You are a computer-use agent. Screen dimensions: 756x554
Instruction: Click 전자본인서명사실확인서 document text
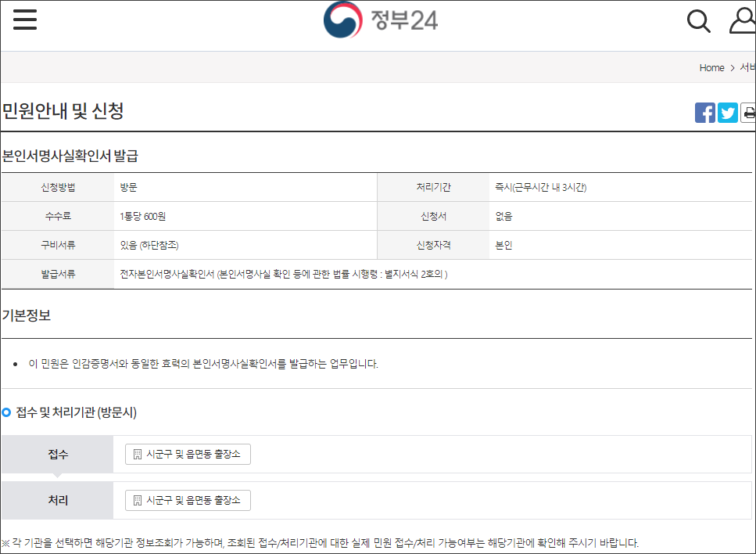tap(284, 274)
